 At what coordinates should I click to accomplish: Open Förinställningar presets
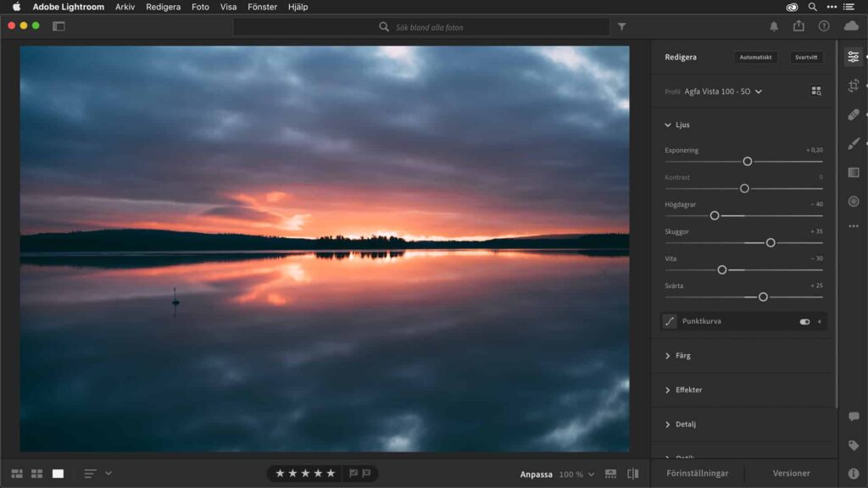[697, 474]
